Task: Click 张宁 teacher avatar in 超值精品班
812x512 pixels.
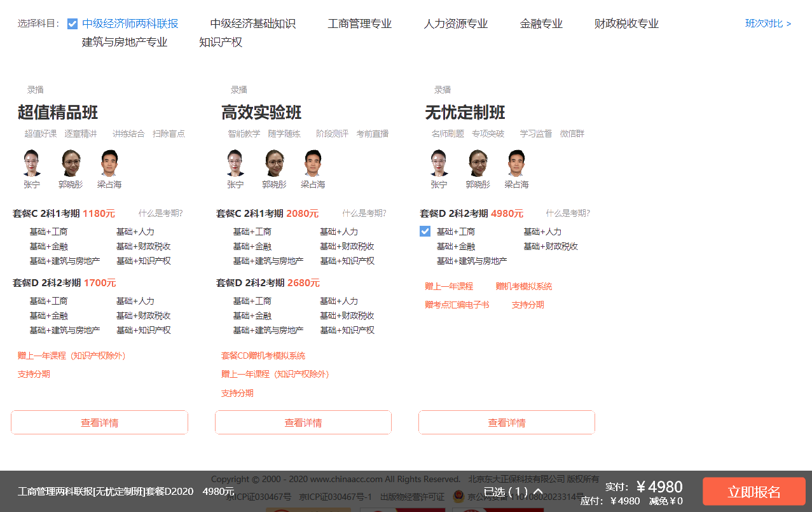Action: pos(32,163)
